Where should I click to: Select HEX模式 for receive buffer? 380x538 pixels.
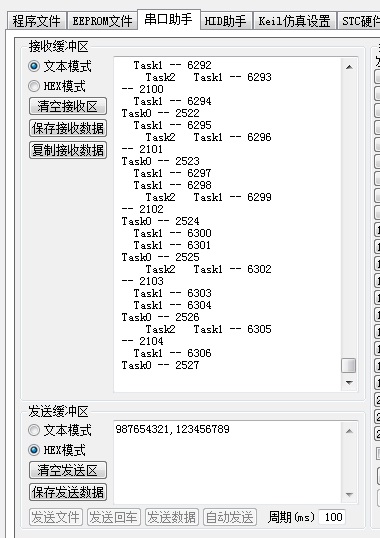click(x=57, y=86)
